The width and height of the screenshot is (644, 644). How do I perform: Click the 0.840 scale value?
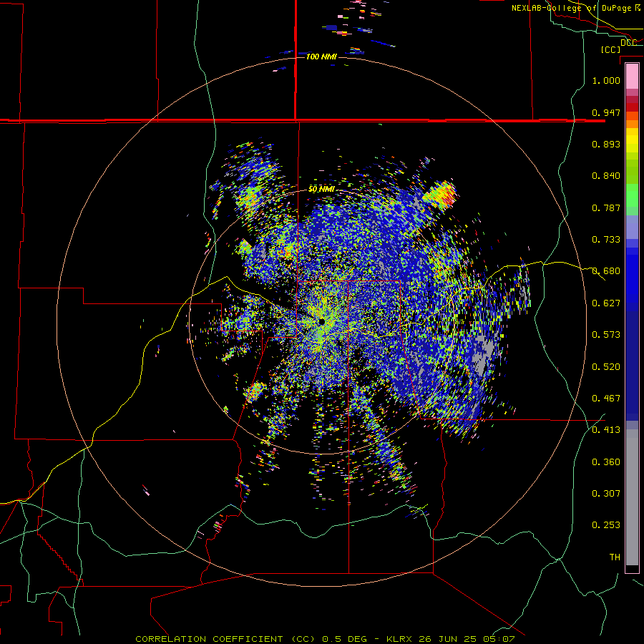606,176
